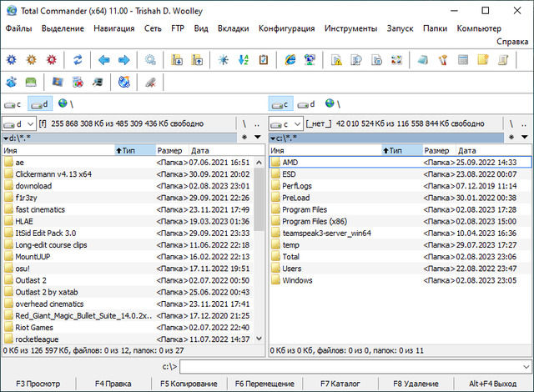Click the refresh (blue arrows) toolbar icon

pyautogui.click(x=78, y=60)
